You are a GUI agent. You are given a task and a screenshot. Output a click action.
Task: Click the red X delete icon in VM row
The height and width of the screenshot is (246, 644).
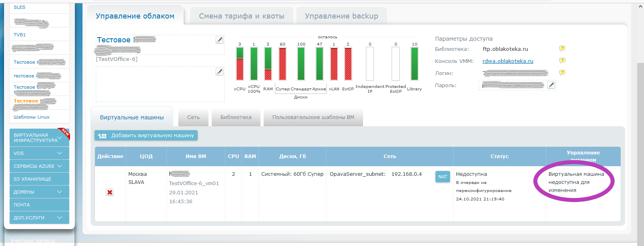tap(109, 192)
